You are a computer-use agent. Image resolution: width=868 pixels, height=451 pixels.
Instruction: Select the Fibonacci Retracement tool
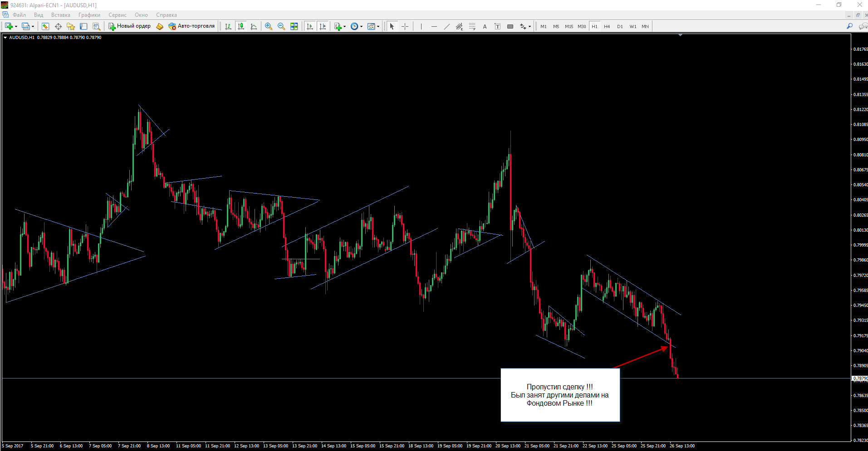coord(472,26)
